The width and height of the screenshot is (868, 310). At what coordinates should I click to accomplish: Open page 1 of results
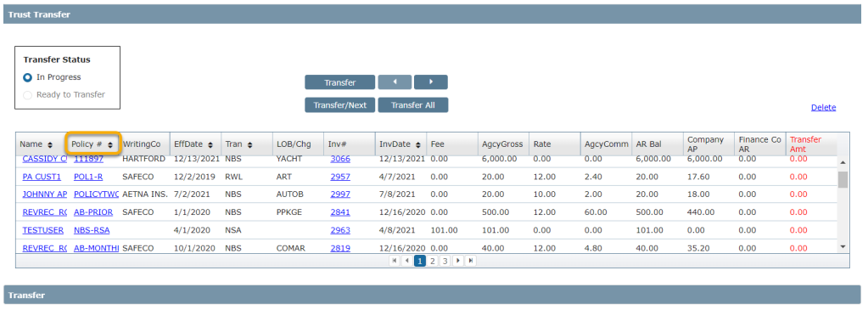(x=420, y=261)
